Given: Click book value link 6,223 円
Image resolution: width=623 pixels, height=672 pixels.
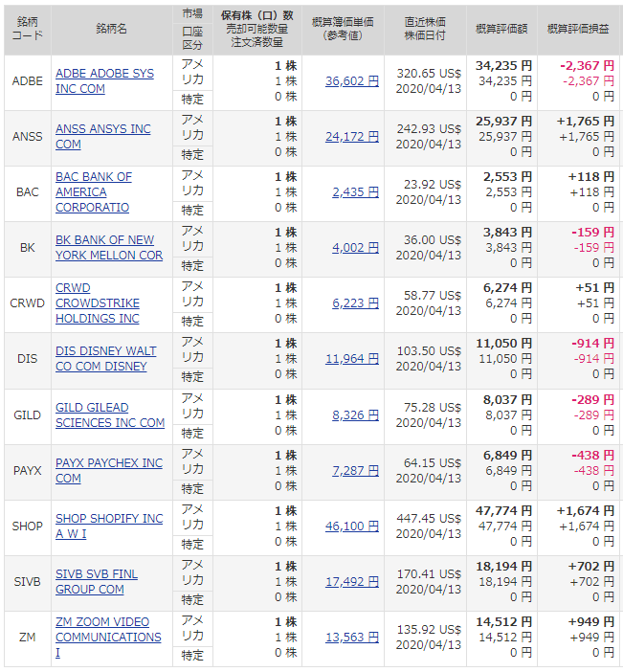Looking at the screenshot, I should click(355, 303).
